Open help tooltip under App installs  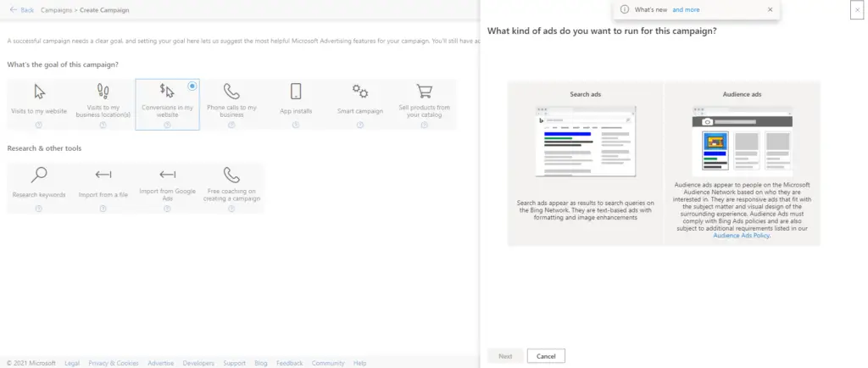point(296,125)
